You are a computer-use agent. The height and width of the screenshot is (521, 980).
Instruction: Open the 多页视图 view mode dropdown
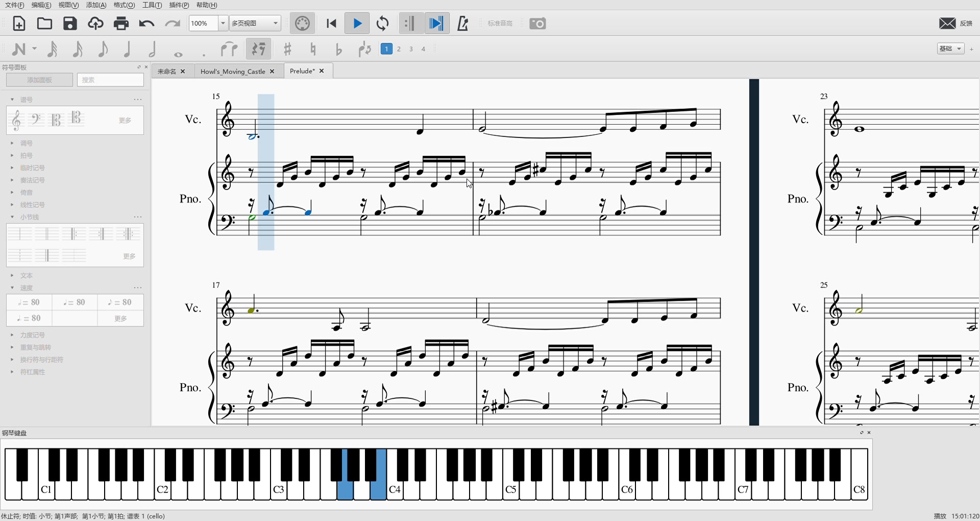click(x=255, y=23)
